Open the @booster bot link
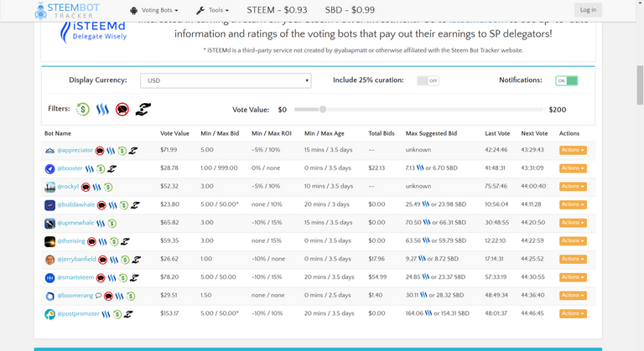Image resolution: width=644 pixels, height=351 pixels. 70,168
